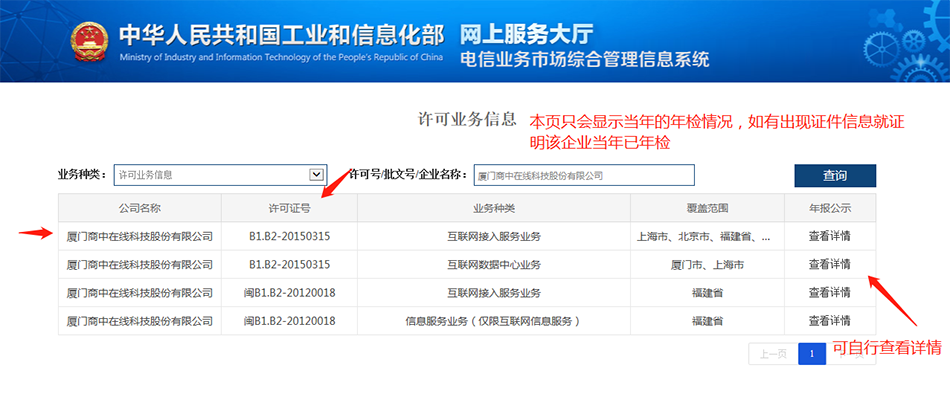Screen dimensions: 950x417
Task: Open 查看详情 for 闽B1.B2-20120018 互联网接入服务业务 row
Action: (829, 293)
